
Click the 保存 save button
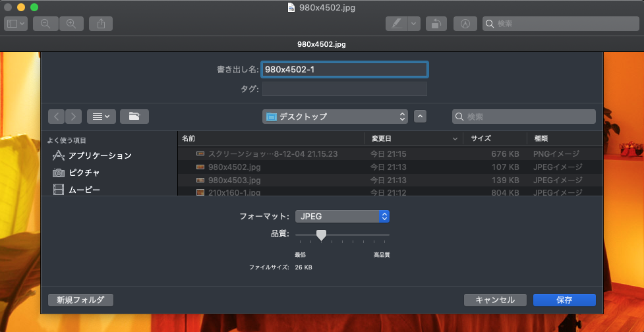(x=564, y=300)
